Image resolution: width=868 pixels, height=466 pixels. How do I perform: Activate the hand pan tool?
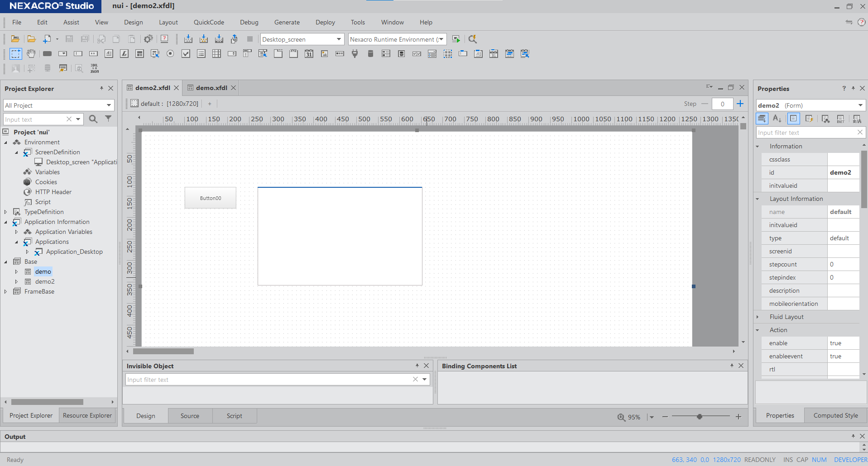click(31, 54)
